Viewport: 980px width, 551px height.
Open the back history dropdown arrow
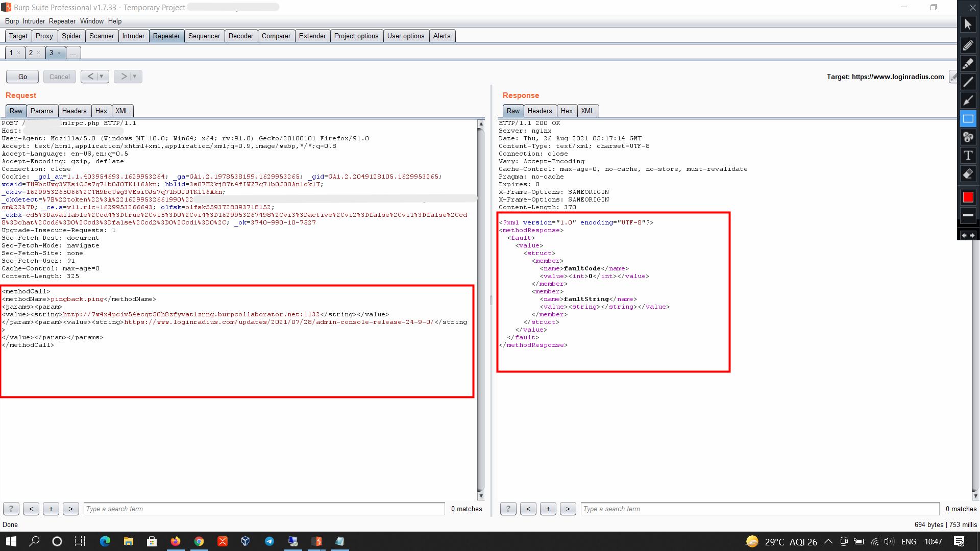[102, 77]
